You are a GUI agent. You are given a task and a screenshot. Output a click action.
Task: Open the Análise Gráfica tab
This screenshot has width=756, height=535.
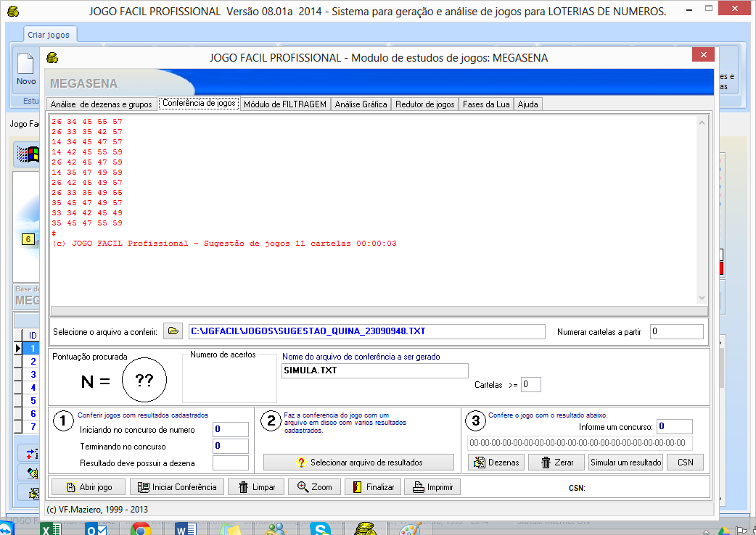pos(361,104)
